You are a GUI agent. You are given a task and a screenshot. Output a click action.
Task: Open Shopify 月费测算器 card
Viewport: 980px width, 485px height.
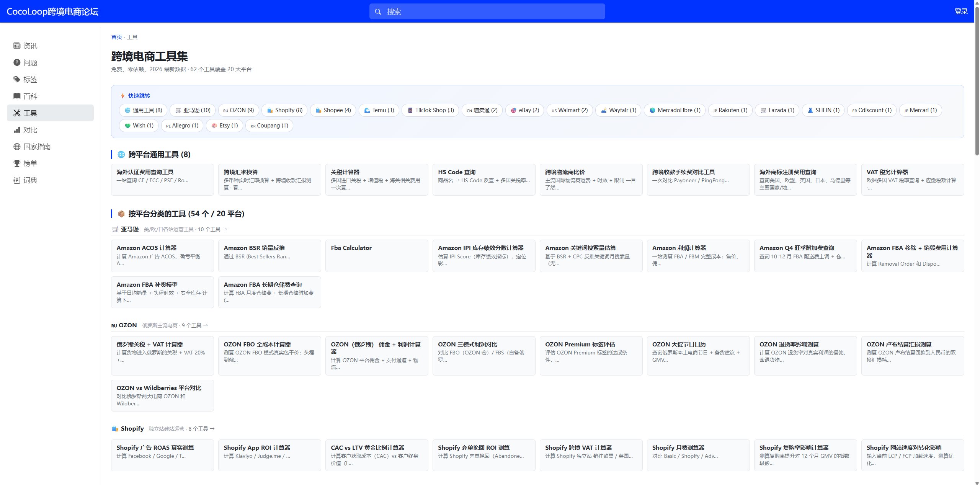point(698,455)
